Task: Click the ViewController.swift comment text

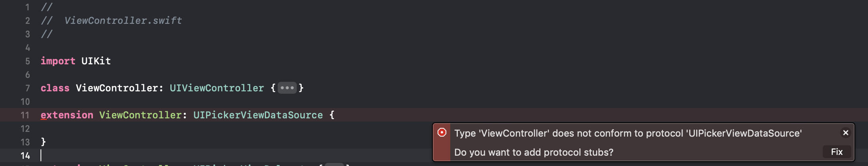Action: (123, 21)
